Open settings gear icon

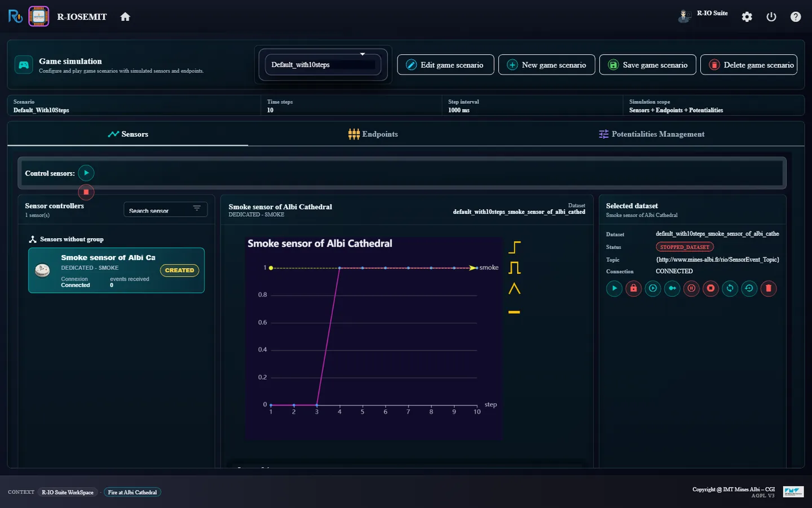pos(747,17)
